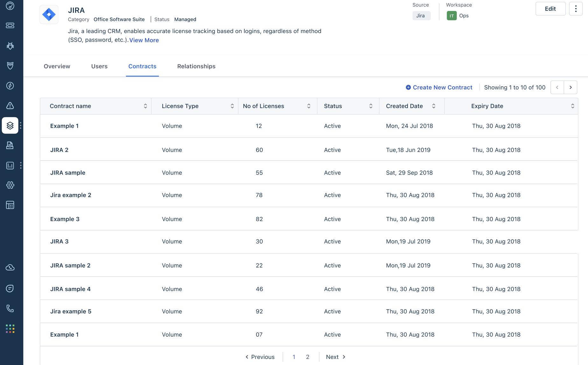Viewport: 588px width, 365px height.
Task: Open the gear admin settings icon
Action: [x=10, y=185]
